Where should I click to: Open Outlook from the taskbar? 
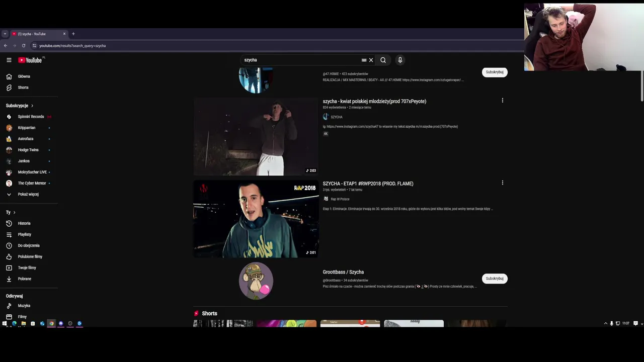pyautogui.click(x=42, y=323)
